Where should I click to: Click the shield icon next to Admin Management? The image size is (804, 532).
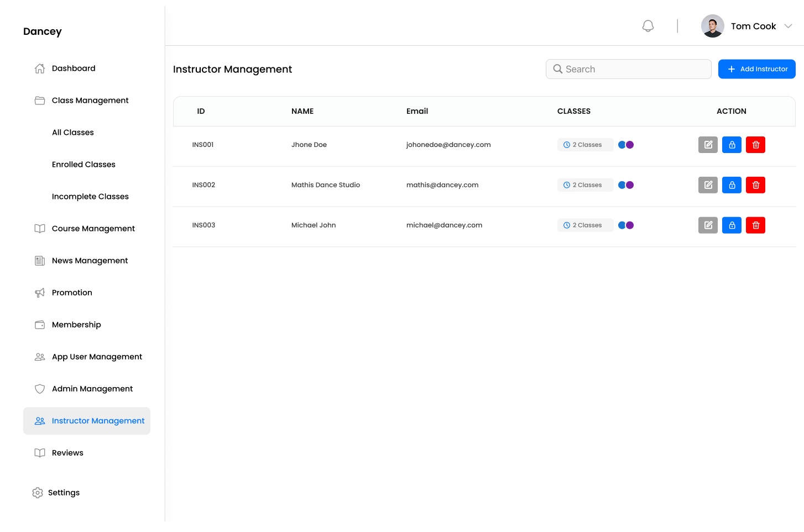click(x=39, y=388)
